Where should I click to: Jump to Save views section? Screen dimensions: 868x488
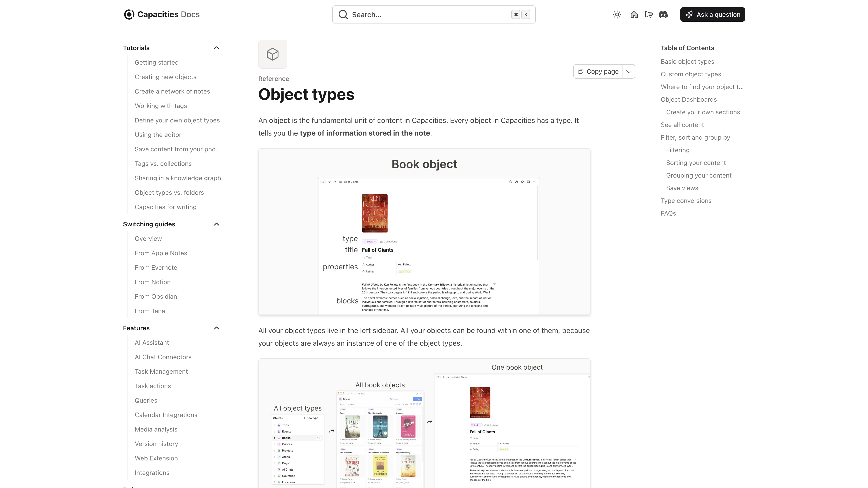coord(682,188)
